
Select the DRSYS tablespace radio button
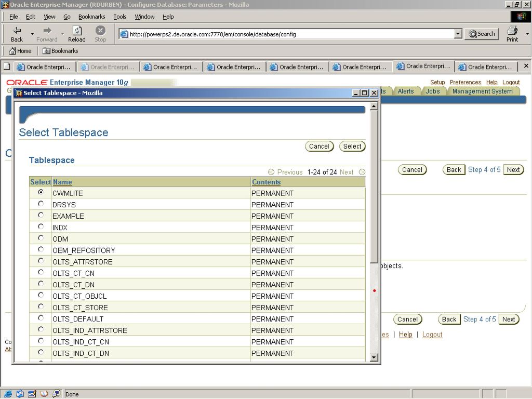pos(41,204)
